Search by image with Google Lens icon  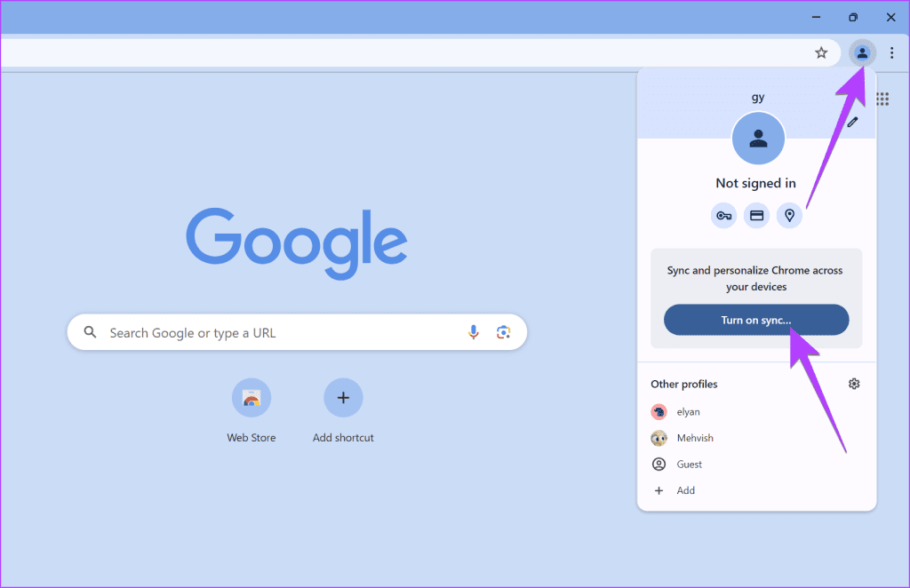503,332
